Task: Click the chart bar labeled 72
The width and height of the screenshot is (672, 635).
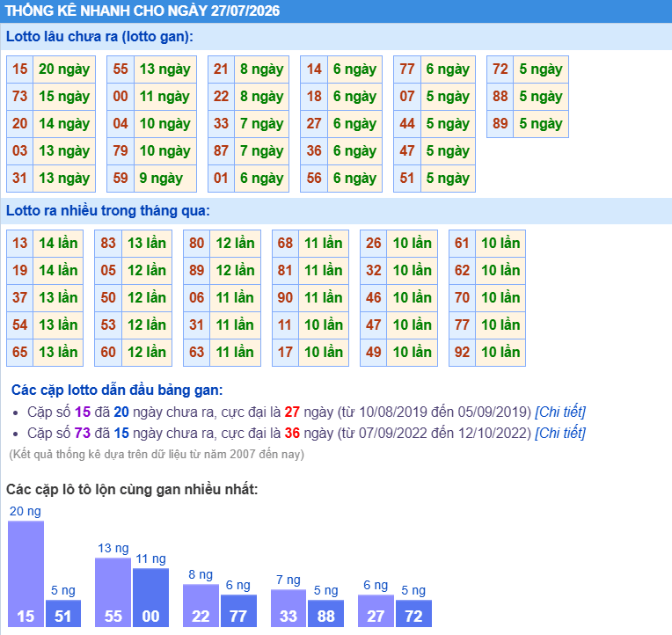Action: [413, 613]
